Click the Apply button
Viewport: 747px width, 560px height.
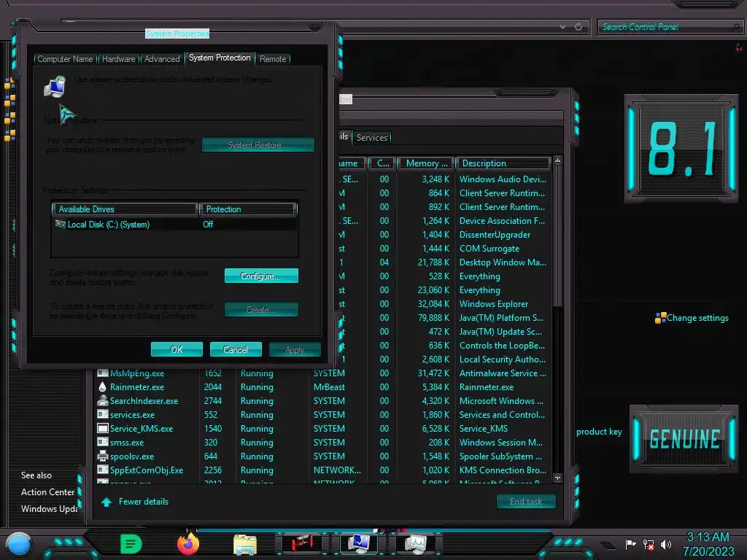pyautogui.click(x=295, y=349)
